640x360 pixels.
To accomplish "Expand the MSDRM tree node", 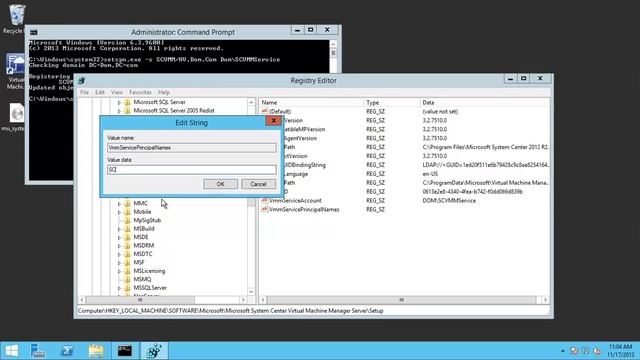I will pos(119,246).
